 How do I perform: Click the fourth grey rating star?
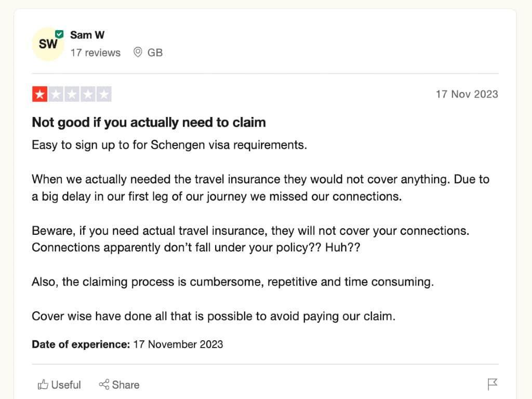click(88, 95)
